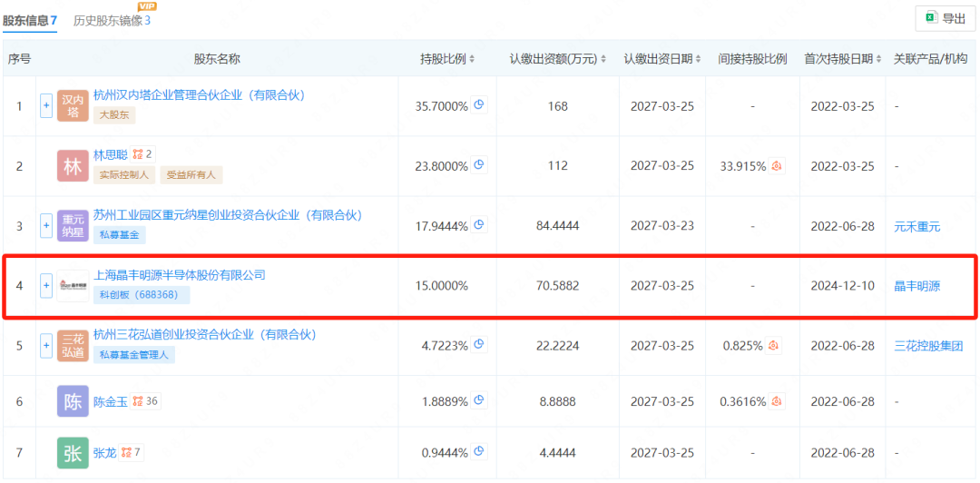The width and height of the screenshot is (980, 483).
Task: Click 间接持股比例 column header
Action: pos(752,59)
